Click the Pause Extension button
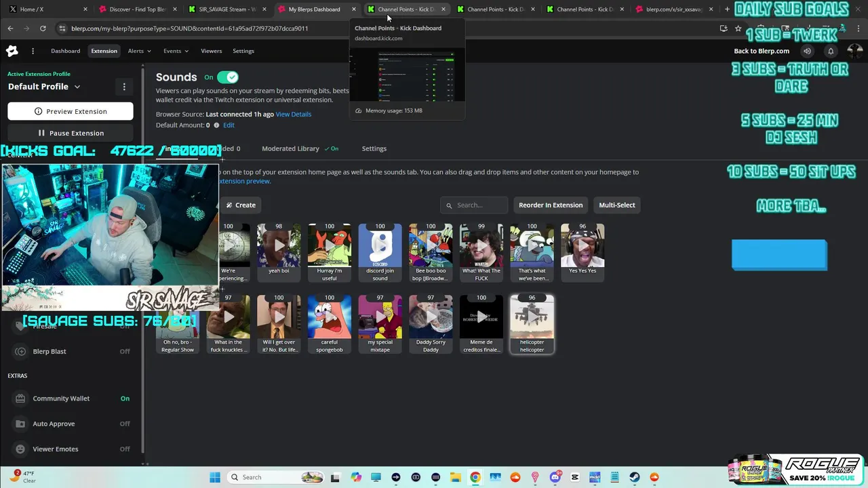 [x=71, y=133]
